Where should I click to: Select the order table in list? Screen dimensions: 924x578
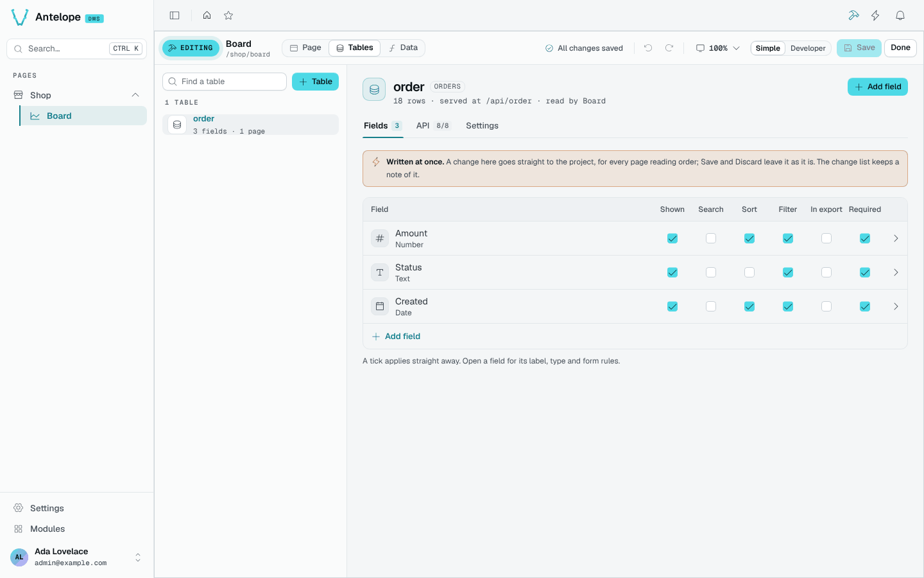click(x=250, y=125)
